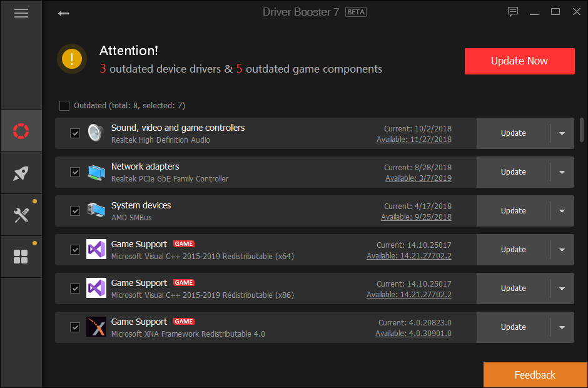This screenshot has height=388, width=588.
Task: Expand update options for Visual C++ x86
Action: tap(562, 288)
